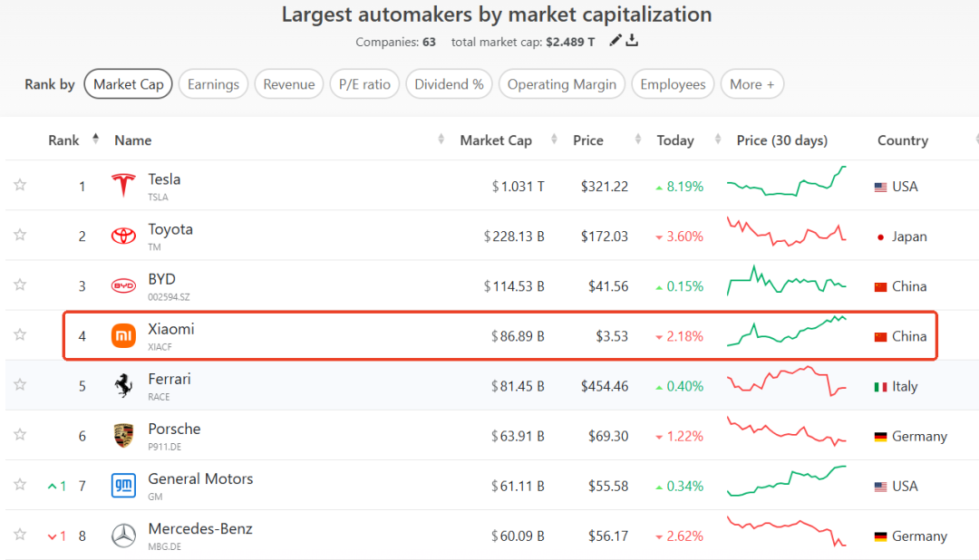Click the Germany flag in Porsche row
The image size is (979, 560).
click(x=880, y=437)
